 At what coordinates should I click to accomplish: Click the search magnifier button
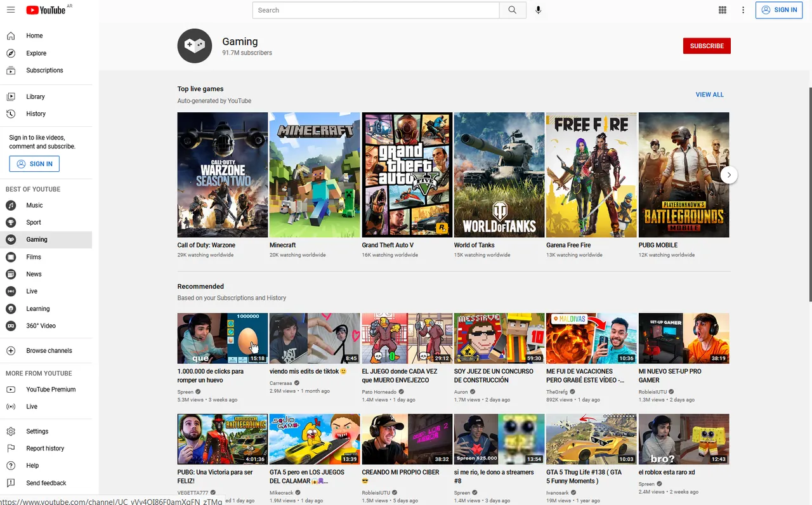(x=513, y=10)
